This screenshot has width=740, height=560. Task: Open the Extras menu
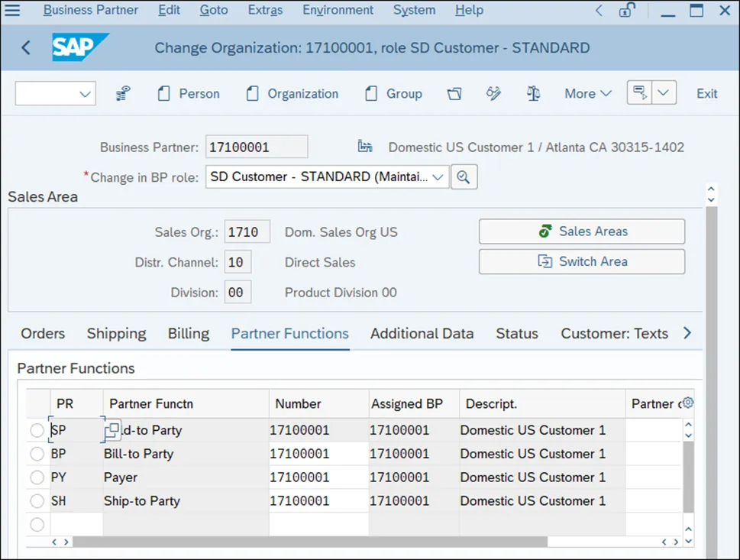(265, 10)
